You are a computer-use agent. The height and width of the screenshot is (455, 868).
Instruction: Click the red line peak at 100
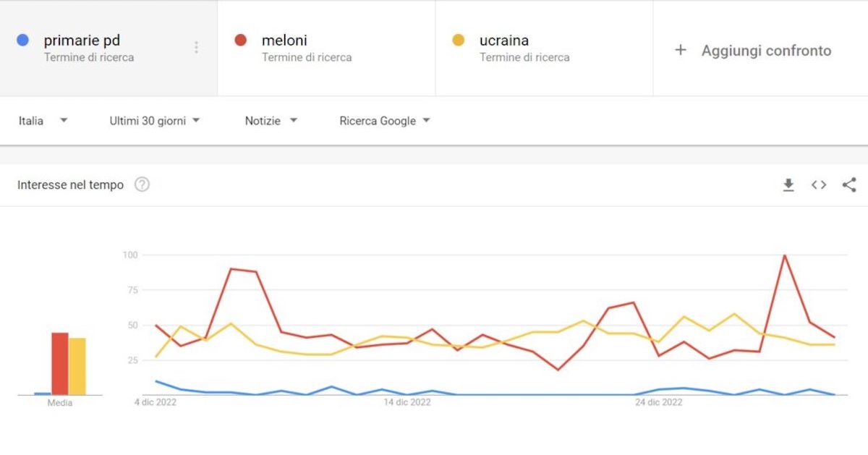784,255
